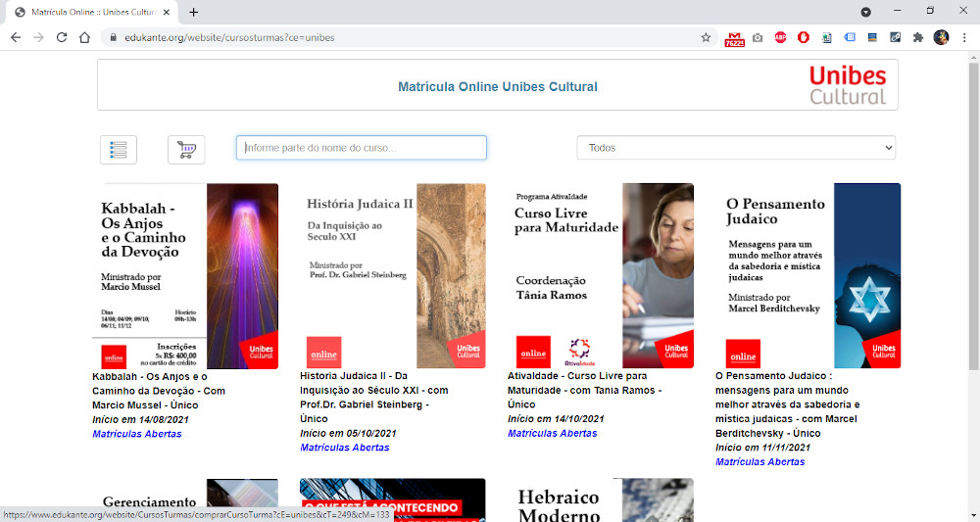Open the Kabbalah course thumbnail
980x522 pixels.
click(185, 275)
